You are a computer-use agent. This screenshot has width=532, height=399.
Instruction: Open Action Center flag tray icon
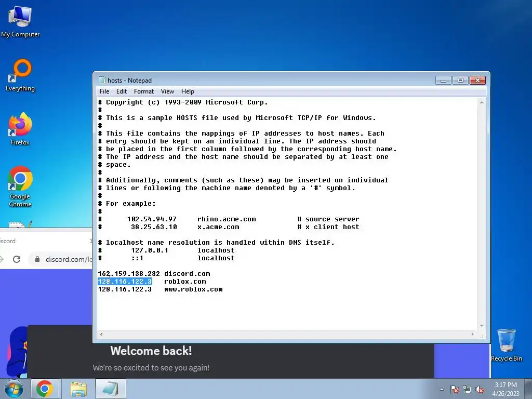coord(455,389)
